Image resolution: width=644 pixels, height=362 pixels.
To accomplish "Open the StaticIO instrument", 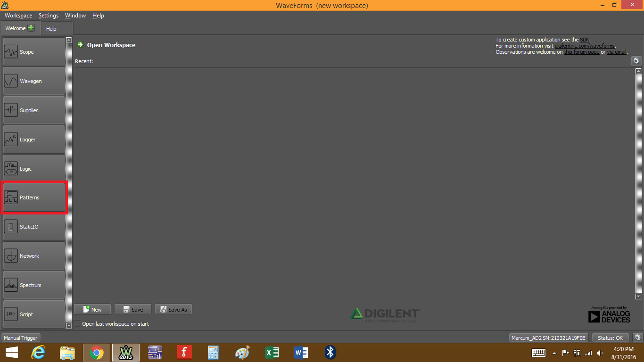I will (34, 227).
